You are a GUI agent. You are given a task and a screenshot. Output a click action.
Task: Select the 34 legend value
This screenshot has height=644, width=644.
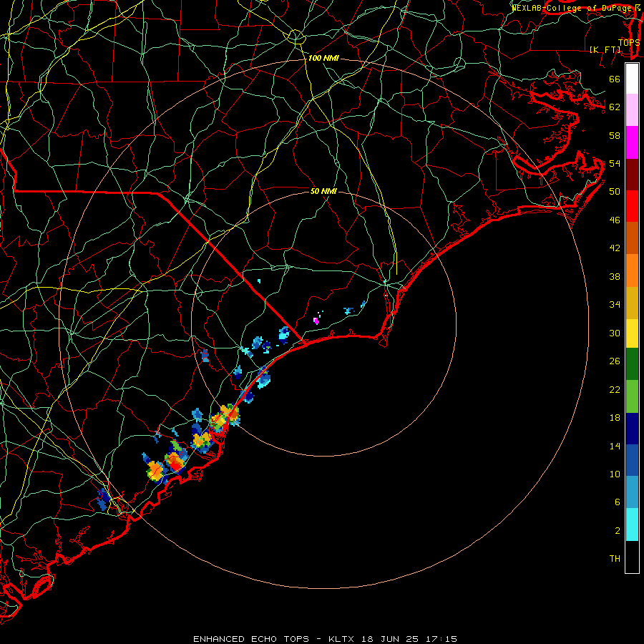615,305
